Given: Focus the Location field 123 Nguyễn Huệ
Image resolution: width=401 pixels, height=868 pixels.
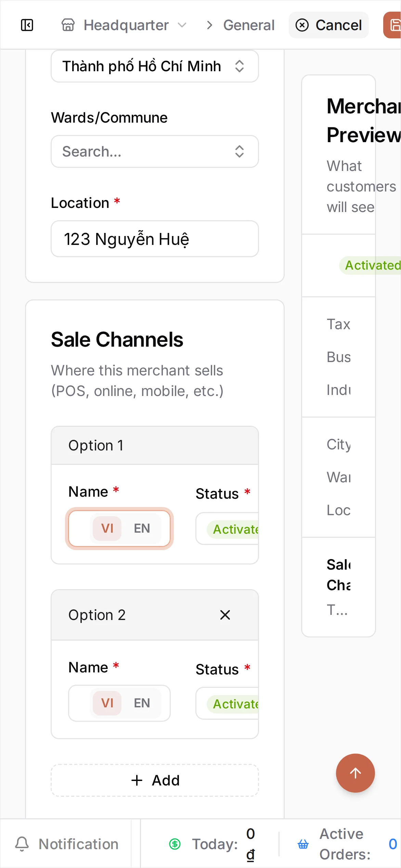Looking at the screenshot, I should pos(155,239).
